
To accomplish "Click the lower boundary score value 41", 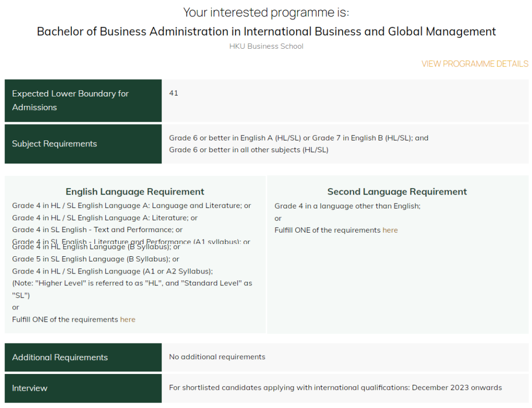I will click(x=173, y=93).
